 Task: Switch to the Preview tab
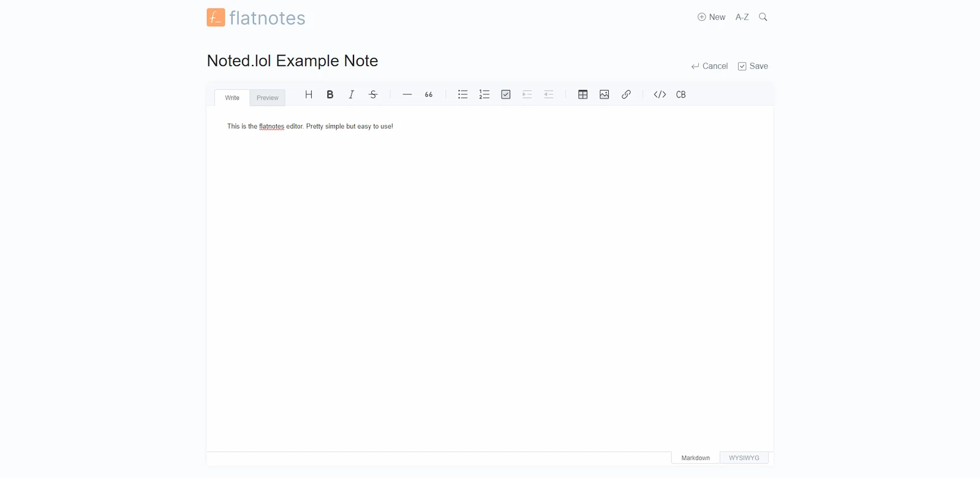pos(268,98)
